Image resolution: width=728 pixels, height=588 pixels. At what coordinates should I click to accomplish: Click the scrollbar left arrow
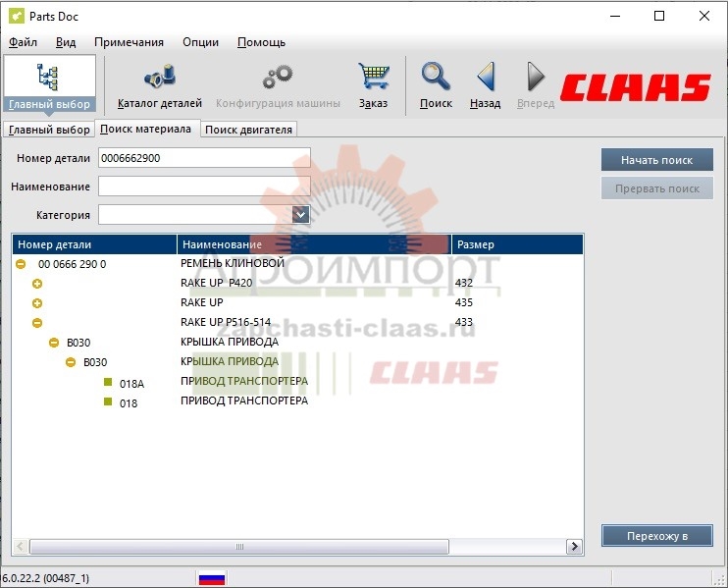(20, 547)
